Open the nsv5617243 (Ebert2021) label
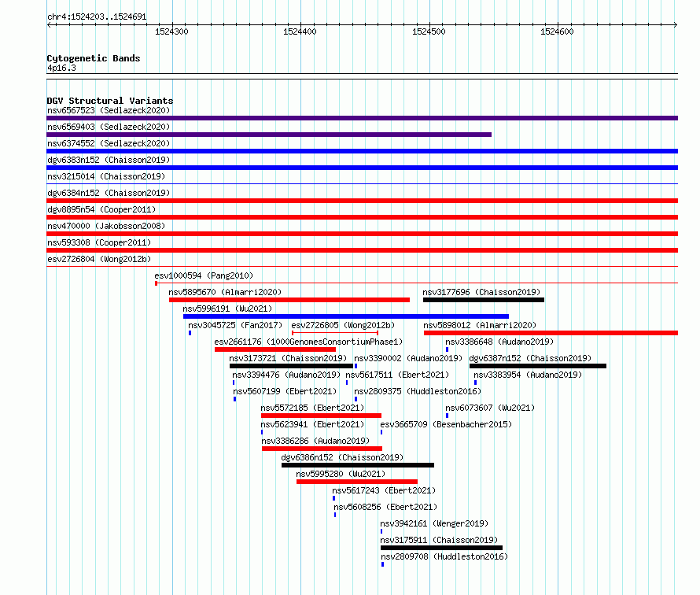Viewport: 700px width, 595px height. (384, 490)
